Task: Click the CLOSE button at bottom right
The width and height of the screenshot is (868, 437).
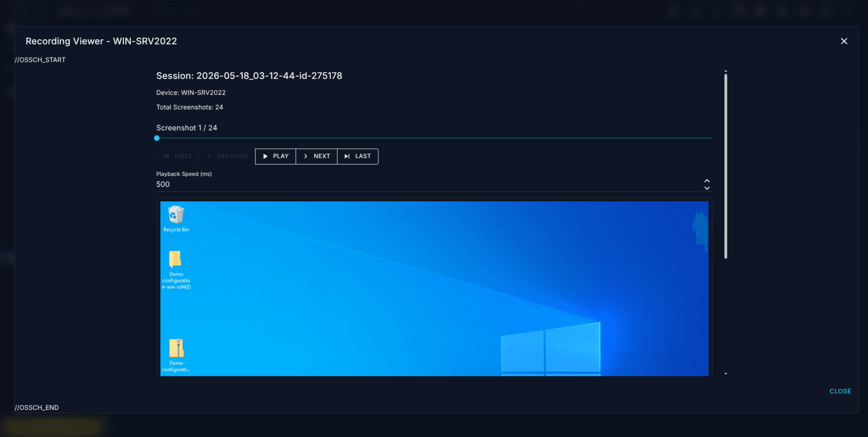Action: 840,391
